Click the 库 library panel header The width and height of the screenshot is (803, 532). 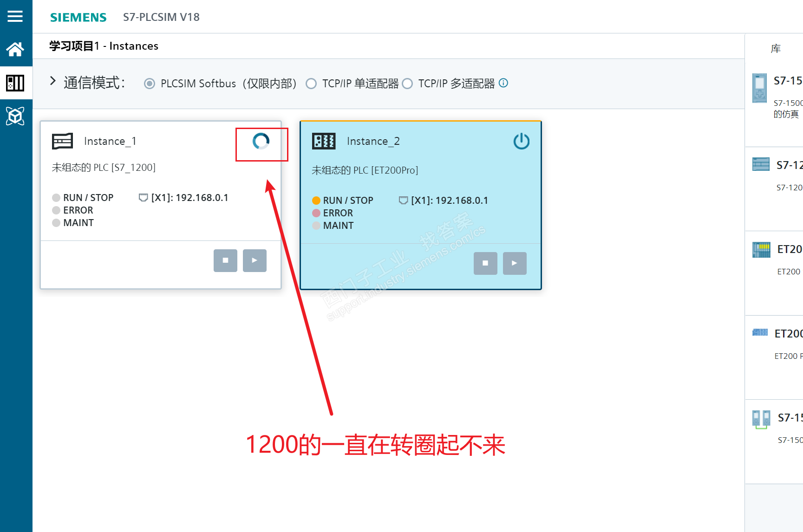point(776,49)
